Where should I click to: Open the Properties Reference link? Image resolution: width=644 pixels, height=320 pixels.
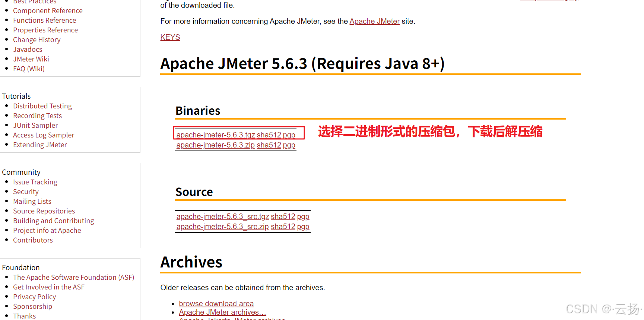(x=45, y=30)
